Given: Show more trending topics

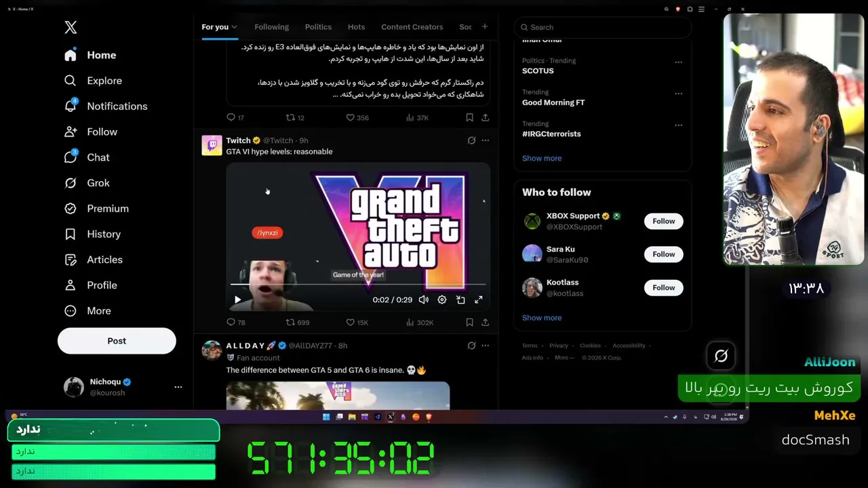Looking at the screenshot, I should click(542, 158).
